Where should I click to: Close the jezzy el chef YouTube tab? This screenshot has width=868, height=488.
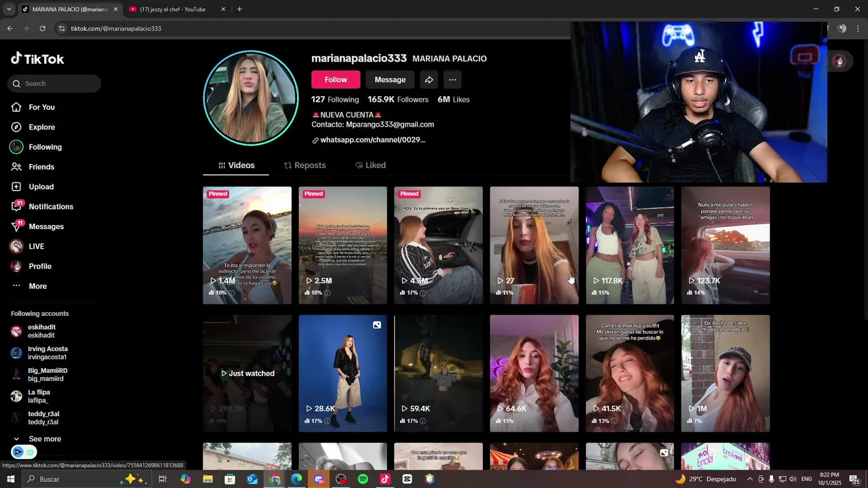coord(223,9)
